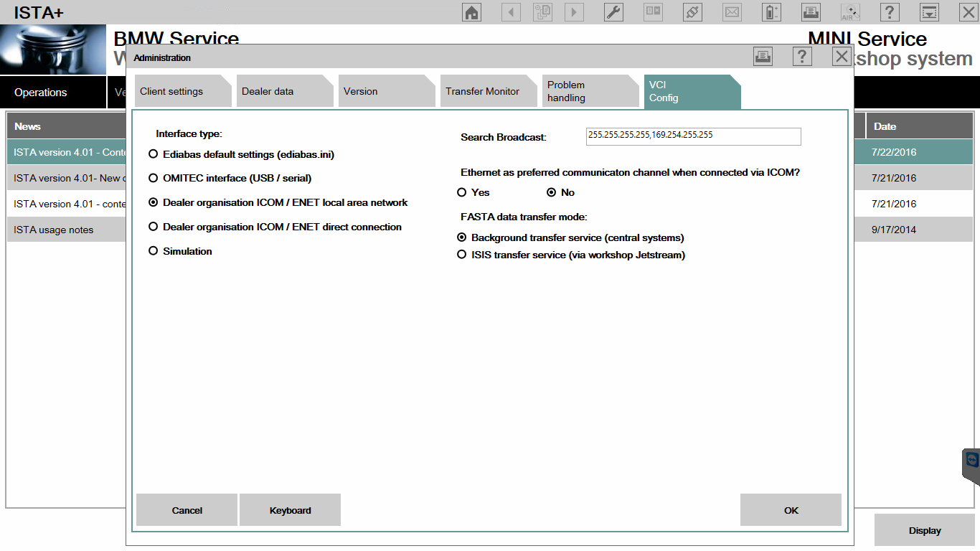Click inside the Search Broadcast field
980x551 pixels.
(693, 136)
